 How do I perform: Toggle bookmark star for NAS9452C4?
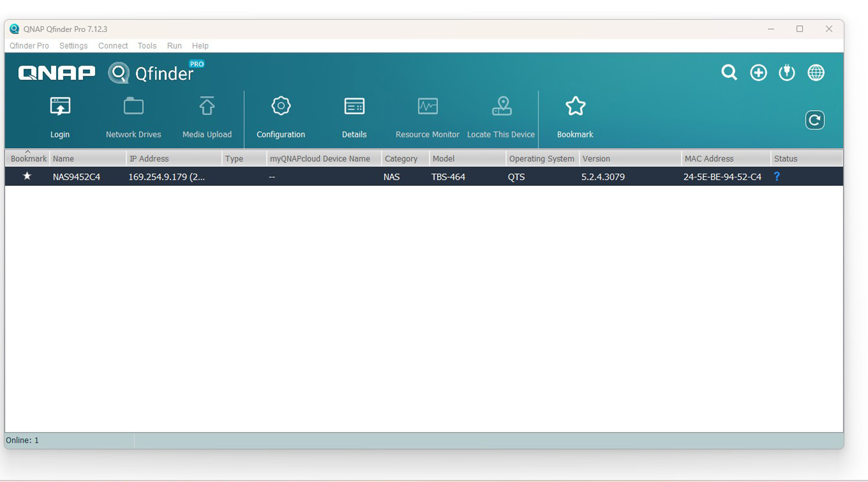(x=27, y=176)
